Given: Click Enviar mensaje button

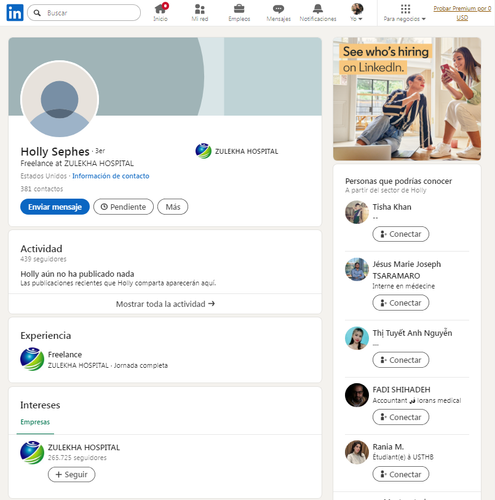Looking at the screenshot, I should tap(55, 207).
